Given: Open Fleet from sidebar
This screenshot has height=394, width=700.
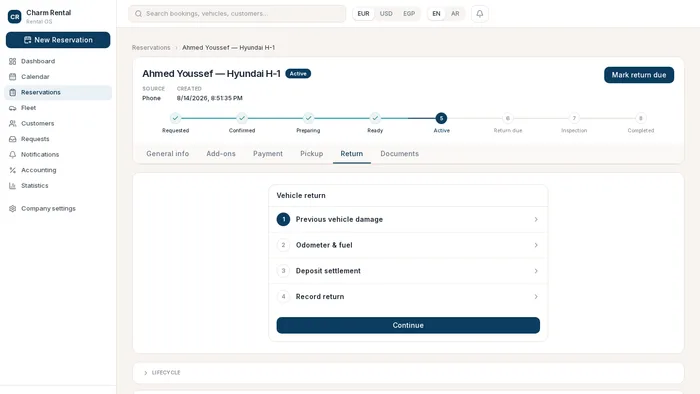Looking at the screenshot, I should pos(58,108).
